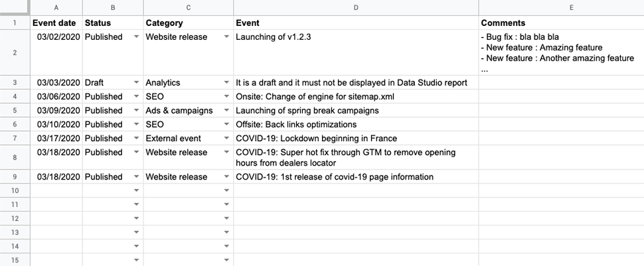Select External event category cell text

pos(173,138)
